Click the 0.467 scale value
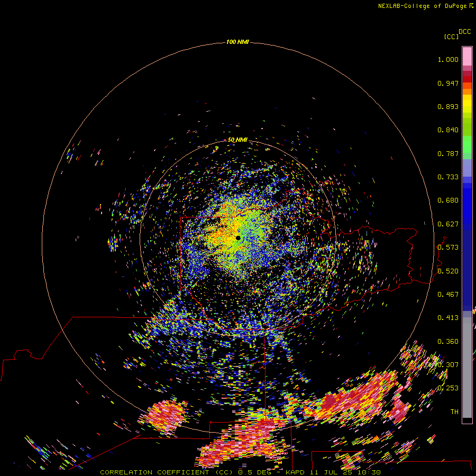 (448, 295)
